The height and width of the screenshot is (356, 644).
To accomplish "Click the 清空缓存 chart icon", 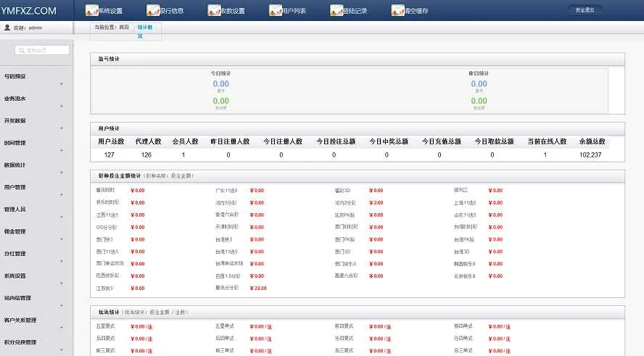I will click(397, 10).
